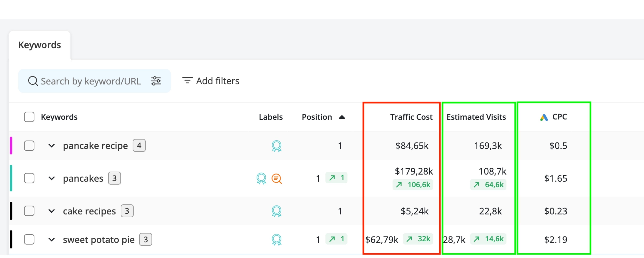Click award ribbon label for pancake recipe
This screenshot has height=258, width=644.
tap(277, 146)
